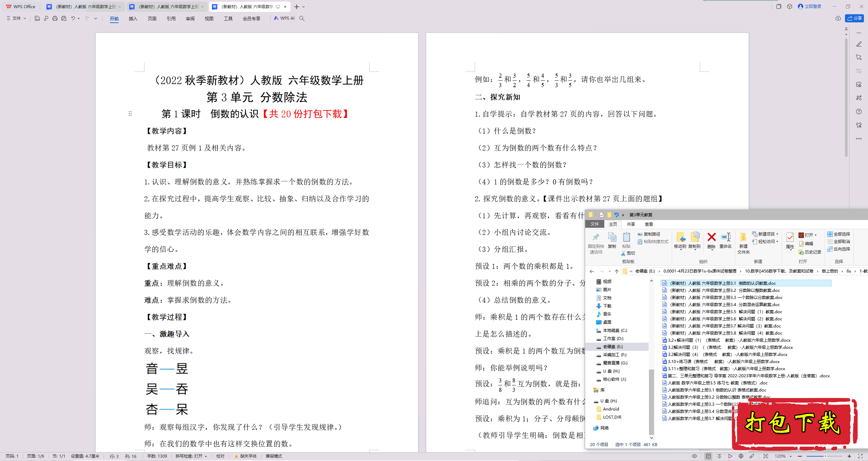The width and height of the screenshot is (868, 461).
Task: Click 复制路径 in Explorer ribbon
Action: click(x=649, y=234)
